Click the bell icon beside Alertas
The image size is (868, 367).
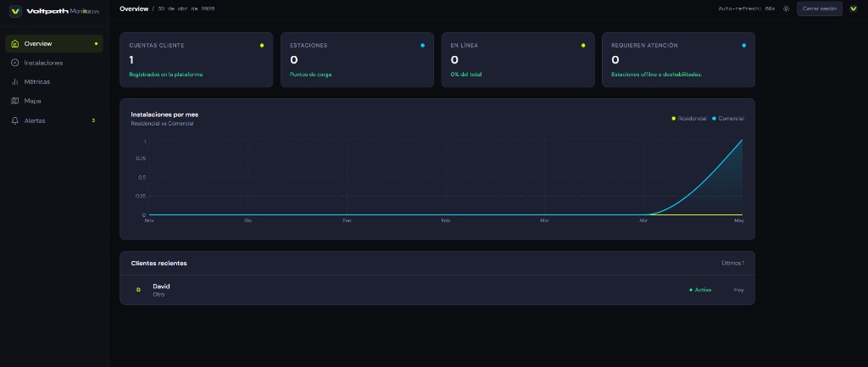coord(15,120)
